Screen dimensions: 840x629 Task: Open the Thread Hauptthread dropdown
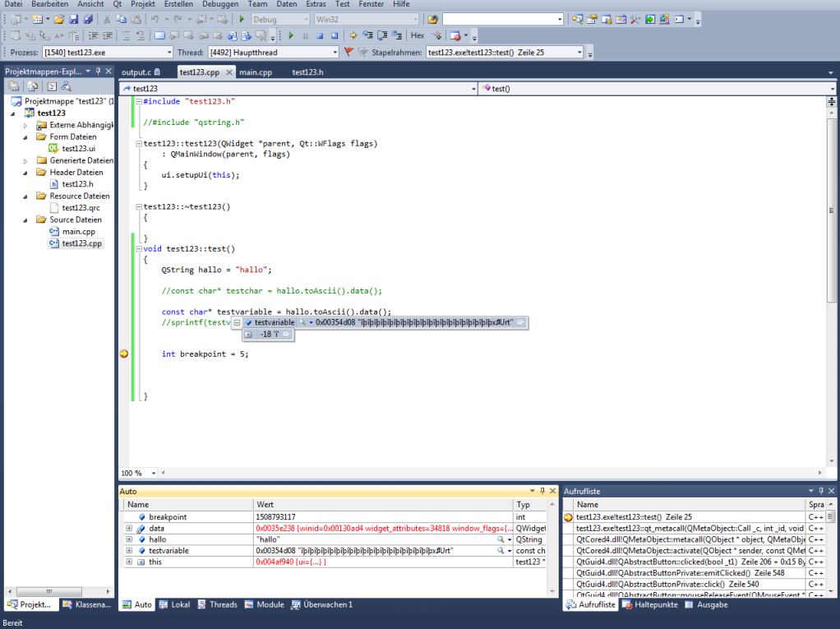point(334,52)
